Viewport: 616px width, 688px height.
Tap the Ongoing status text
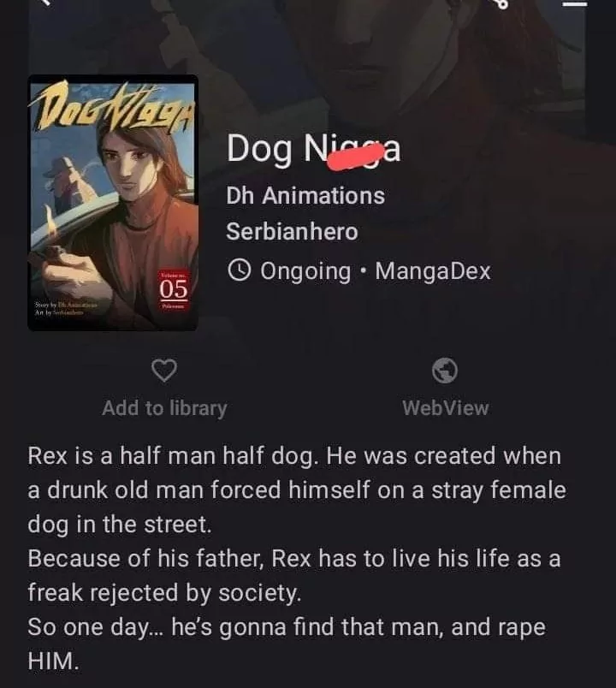click(x=305, y=271)
